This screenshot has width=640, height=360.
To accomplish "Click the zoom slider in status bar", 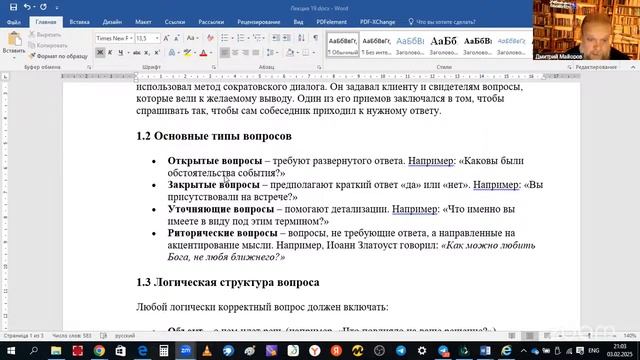I will 588,336.
